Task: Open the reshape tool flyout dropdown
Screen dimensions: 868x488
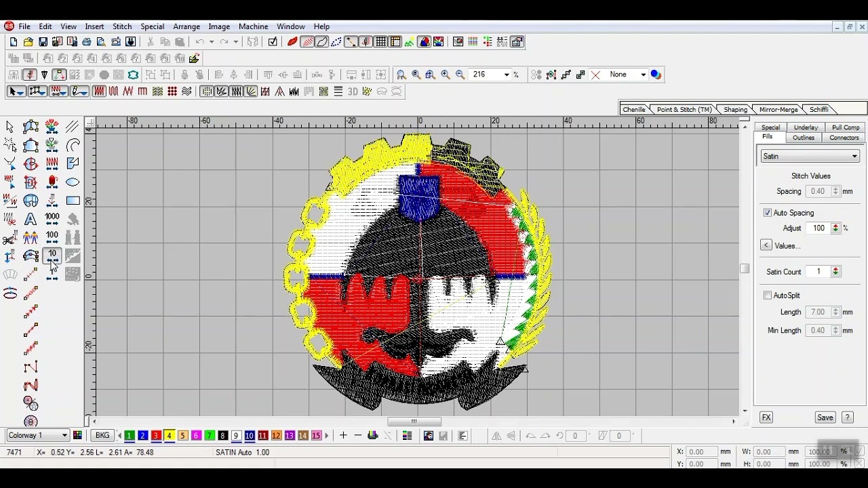Action: click(x=43, y=92)
